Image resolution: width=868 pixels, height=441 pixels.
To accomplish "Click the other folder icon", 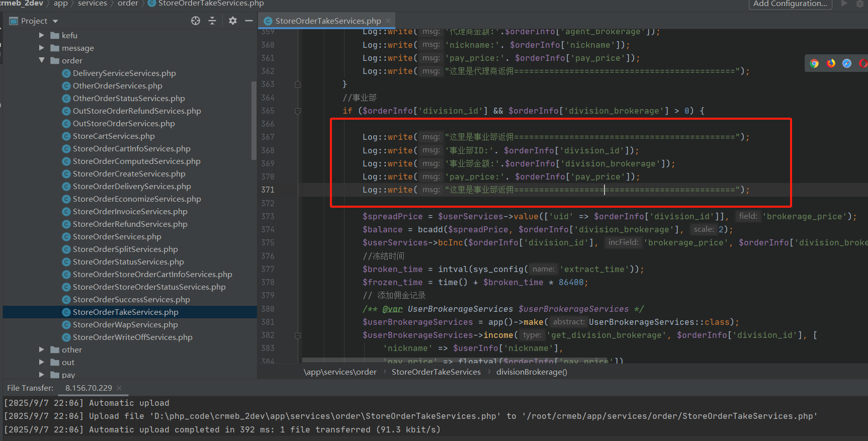I will [x=55, y=349].
